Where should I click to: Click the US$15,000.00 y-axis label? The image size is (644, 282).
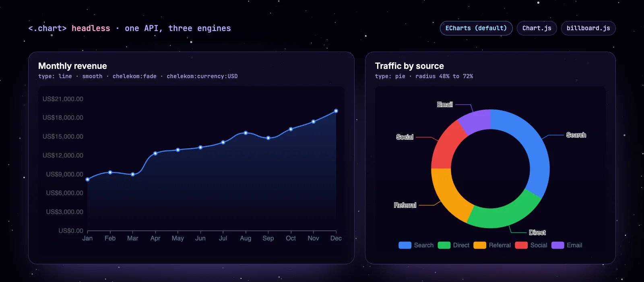point(63,137)
